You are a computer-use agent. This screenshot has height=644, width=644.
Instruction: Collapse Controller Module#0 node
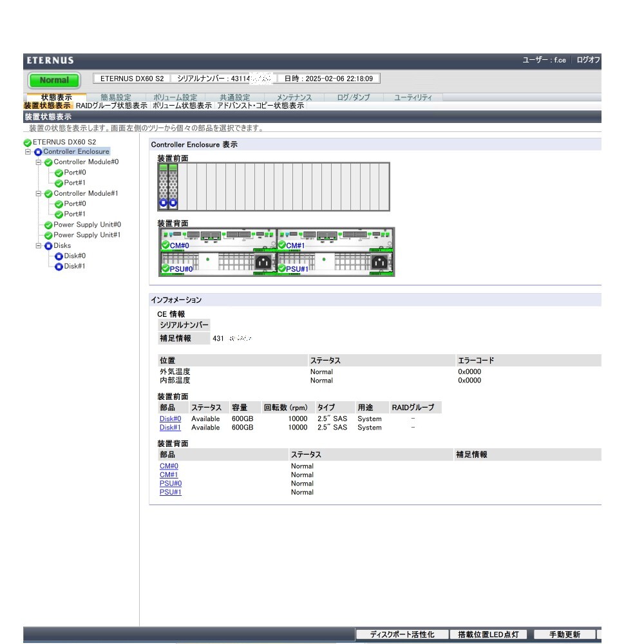coord(38,162)
